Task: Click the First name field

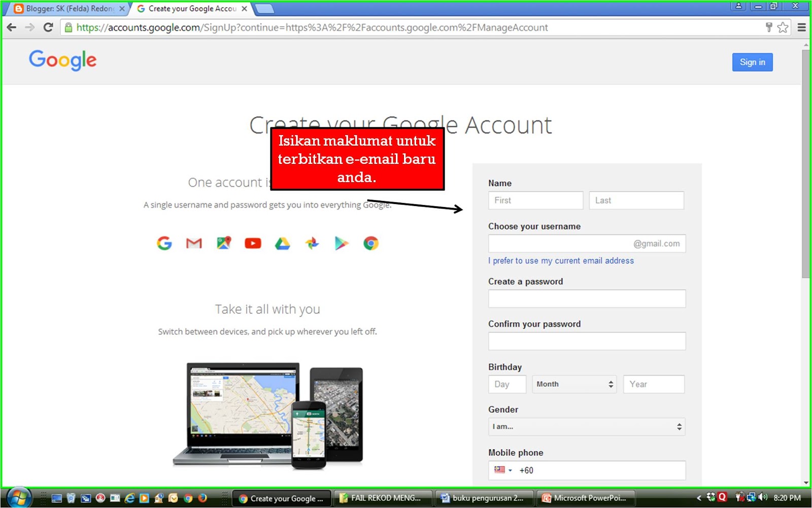Action: coord(535,200)
